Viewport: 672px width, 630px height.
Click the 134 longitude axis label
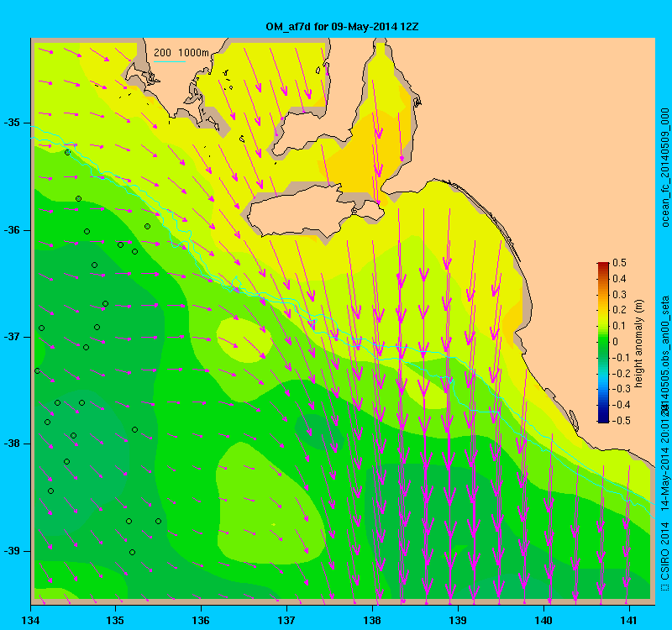pyautogui.click(x=30, y=621)
